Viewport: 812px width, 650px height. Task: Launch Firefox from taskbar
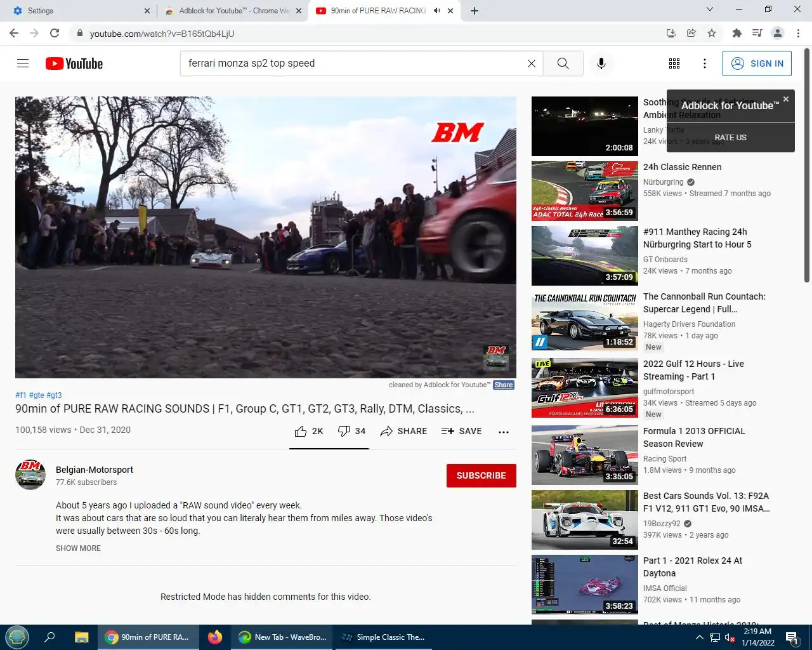215,637
